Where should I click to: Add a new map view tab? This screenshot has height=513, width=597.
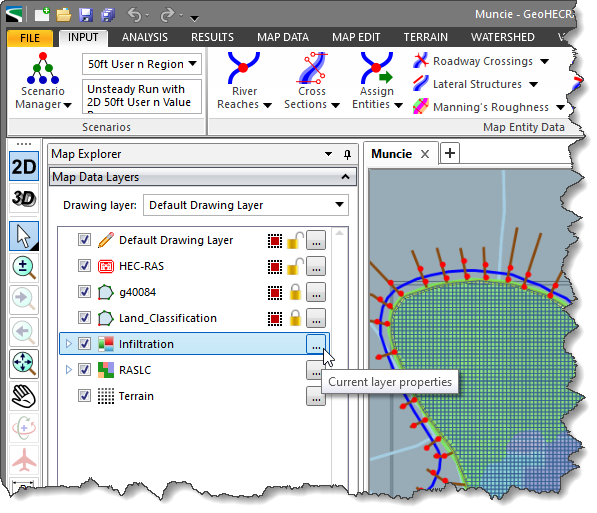[x=450, y=153]
